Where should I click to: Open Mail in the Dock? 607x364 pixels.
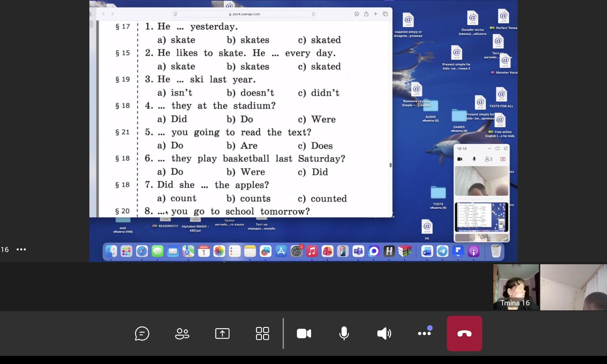coord(173,251)
